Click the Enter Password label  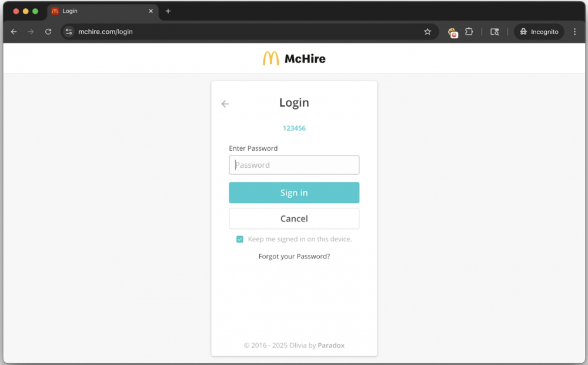[x=253, y=148]
